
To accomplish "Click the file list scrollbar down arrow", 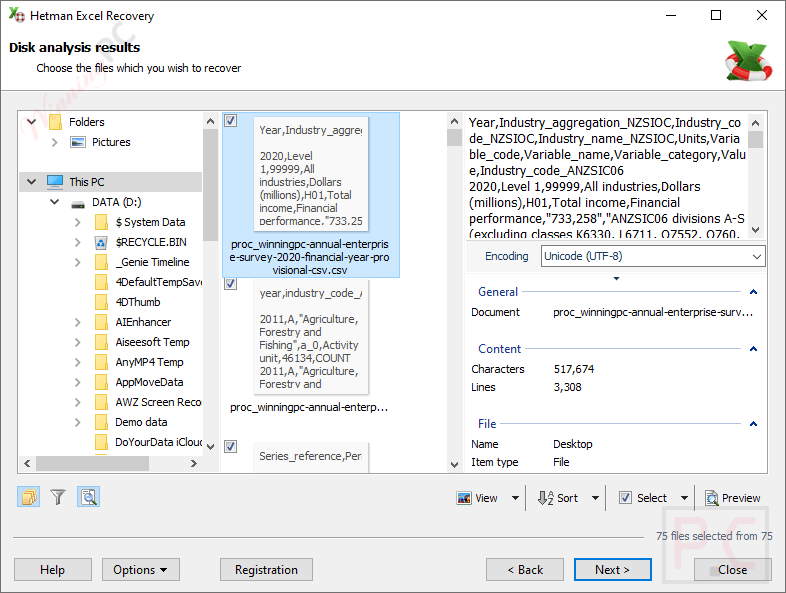I will click(454, 465).
